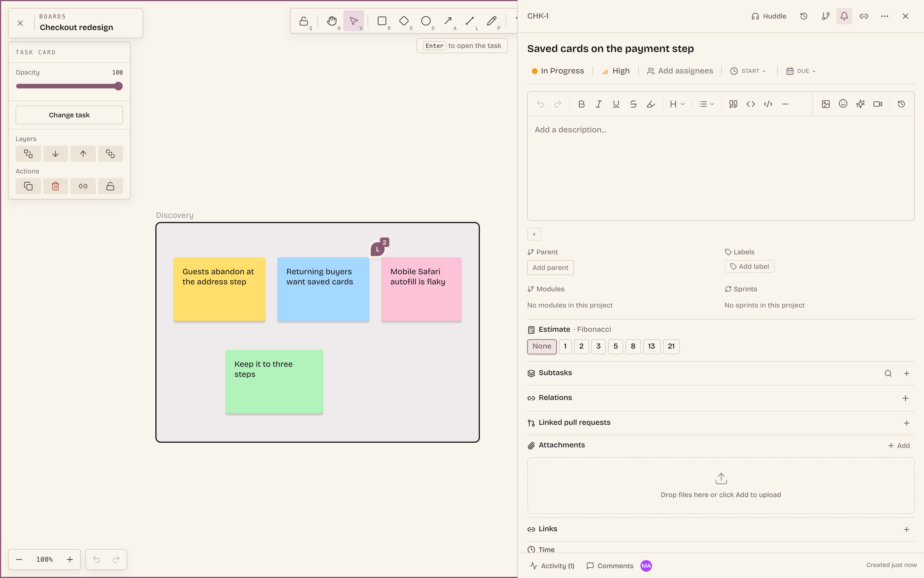Select the Line tool

pos(470,21)
